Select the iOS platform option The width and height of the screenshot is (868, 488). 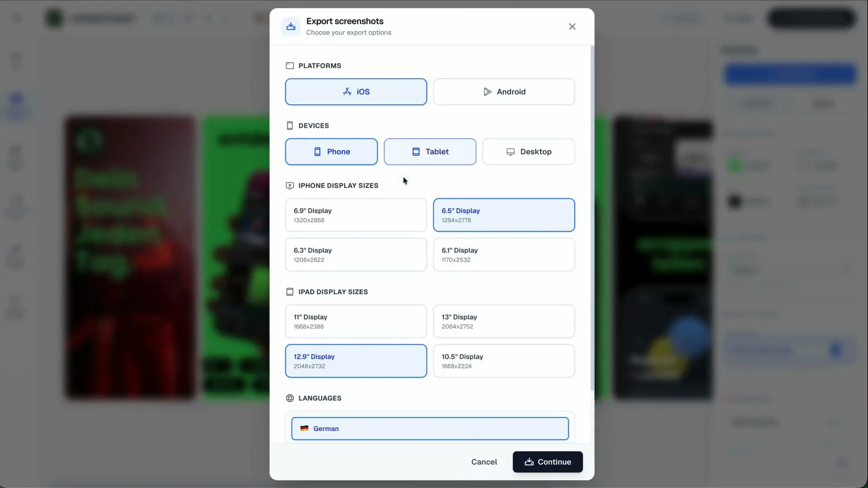(356, 92)
